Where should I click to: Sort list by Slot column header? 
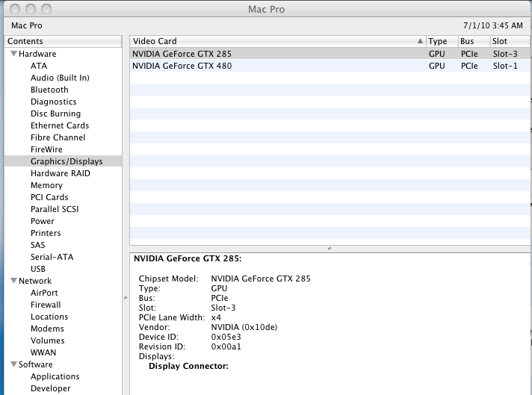pyautogui.click(x=510, y=41)
